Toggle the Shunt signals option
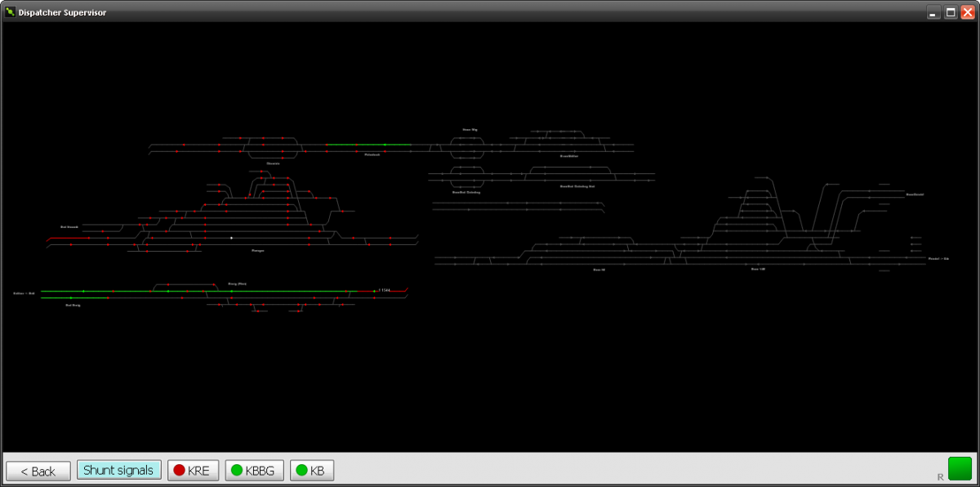 [118, 469]
